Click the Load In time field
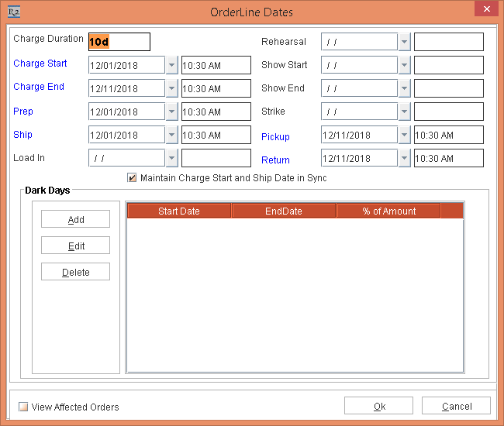Screen dimensions: 504x426 pyautogui.click(x=216, y=158)
